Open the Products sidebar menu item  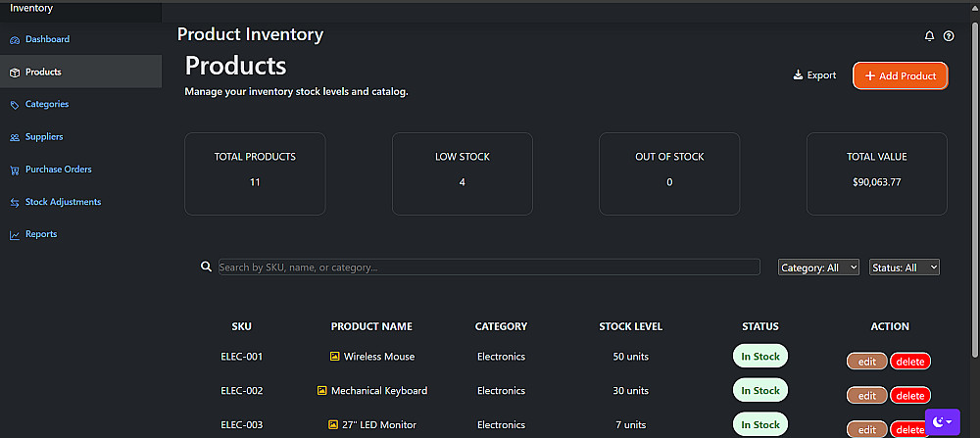click(x=43, y=72)
